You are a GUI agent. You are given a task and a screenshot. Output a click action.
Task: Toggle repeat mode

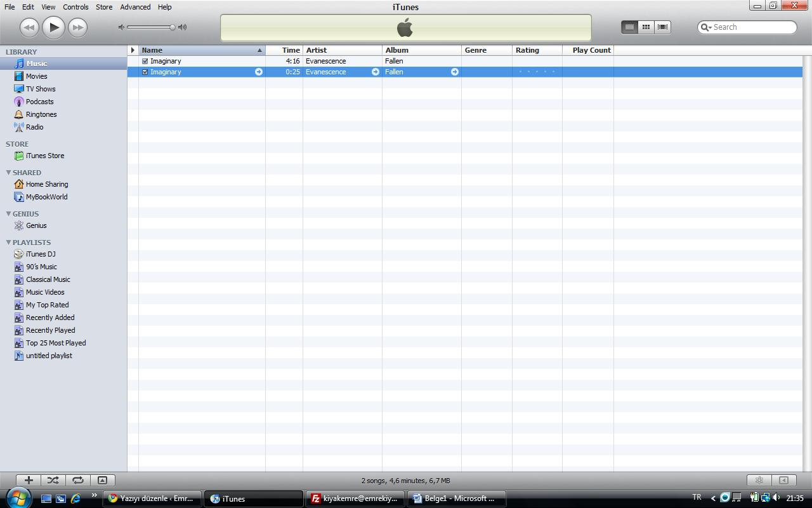tap(78, 480)
